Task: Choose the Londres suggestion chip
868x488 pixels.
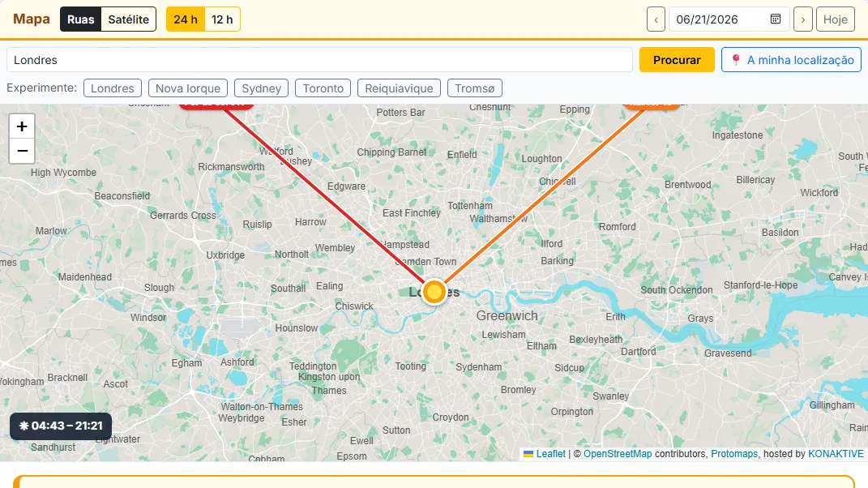Action: (x=113, y=88)
